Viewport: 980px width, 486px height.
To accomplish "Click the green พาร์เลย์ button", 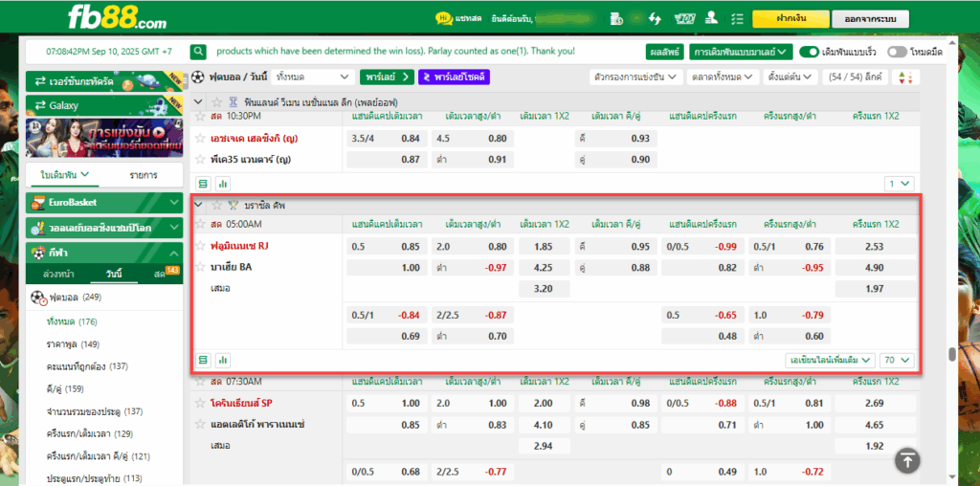I will pos(387,77).
